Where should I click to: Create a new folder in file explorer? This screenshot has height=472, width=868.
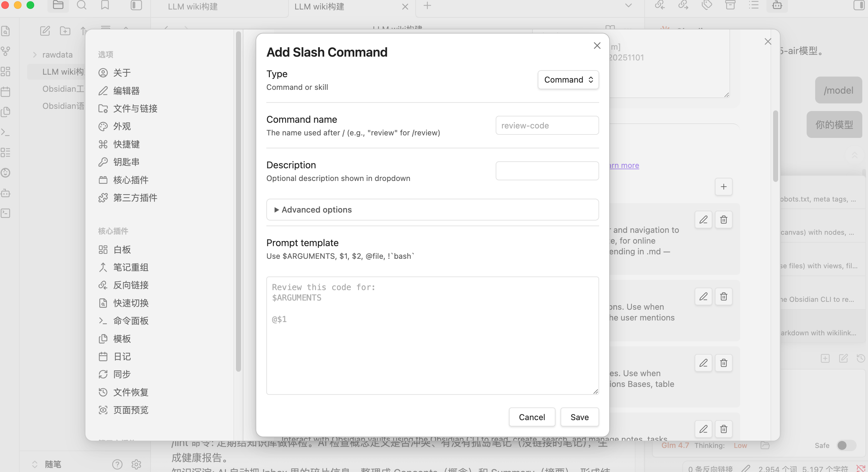pos(65,31)
